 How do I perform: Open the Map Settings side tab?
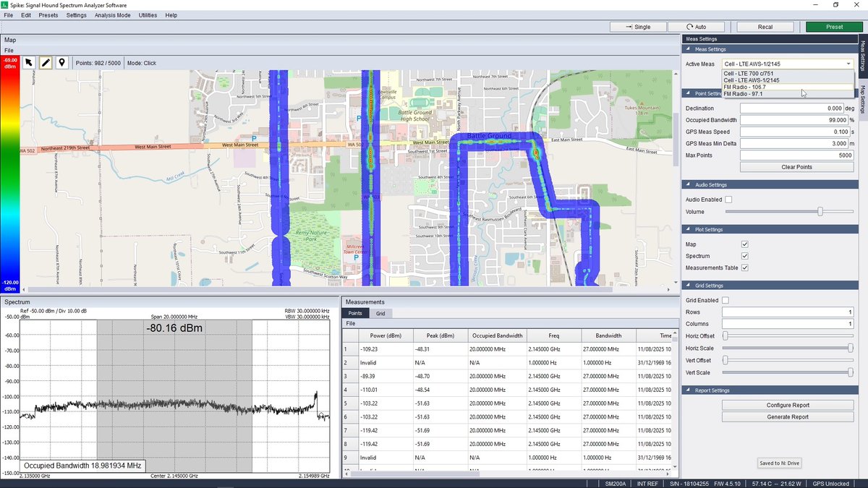tap(863, 100)
